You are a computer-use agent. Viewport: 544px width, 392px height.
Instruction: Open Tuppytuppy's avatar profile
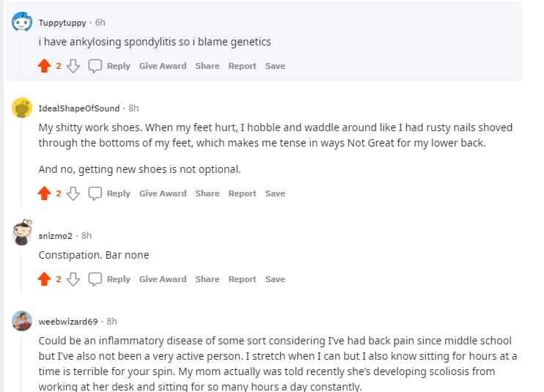[22, 23]
